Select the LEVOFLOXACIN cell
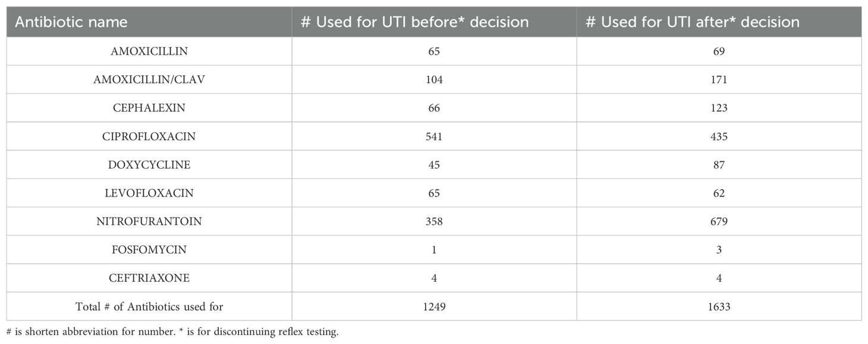 (x=149, y=193)
